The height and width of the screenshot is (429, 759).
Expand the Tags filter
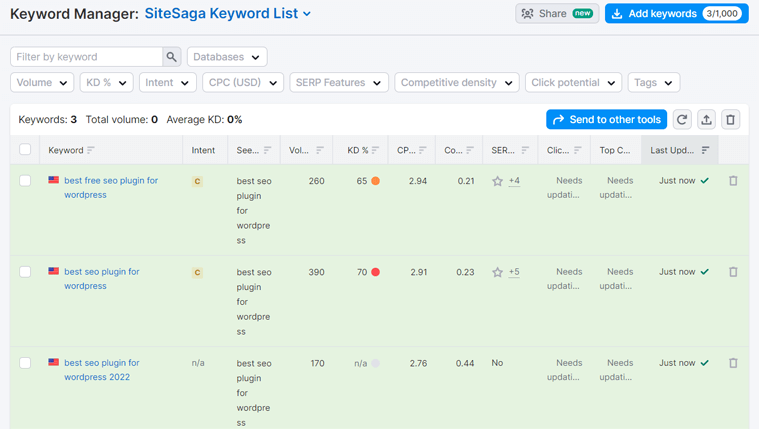pyautogui.click(x=654, y=82)
